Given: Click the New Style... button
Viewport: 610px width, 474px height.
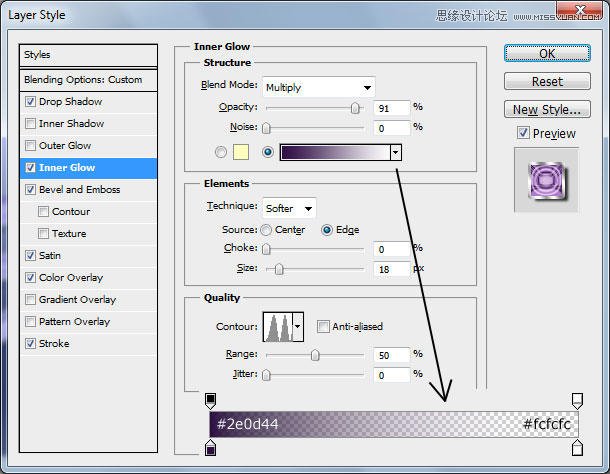Looking at the screenshot, I should pyautogui.click(x=547, y=109).
